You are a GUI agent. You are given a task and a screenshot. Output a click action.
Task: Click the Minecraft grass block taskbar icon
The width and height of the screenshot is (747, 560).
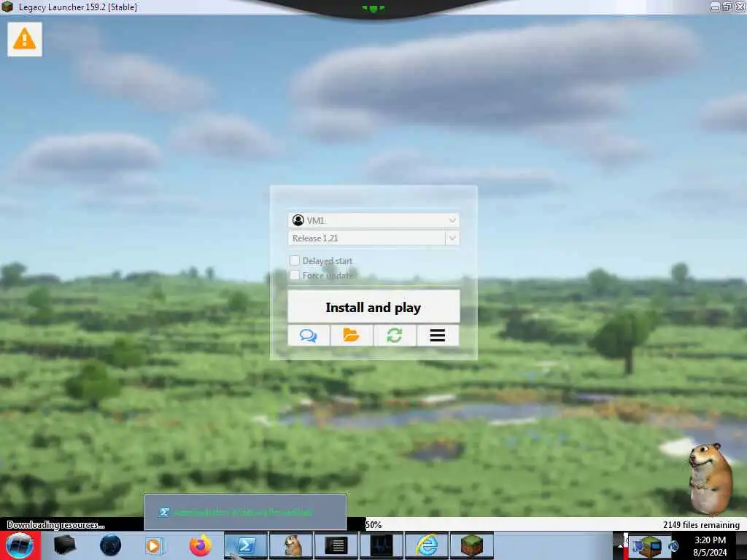[472, 545]
